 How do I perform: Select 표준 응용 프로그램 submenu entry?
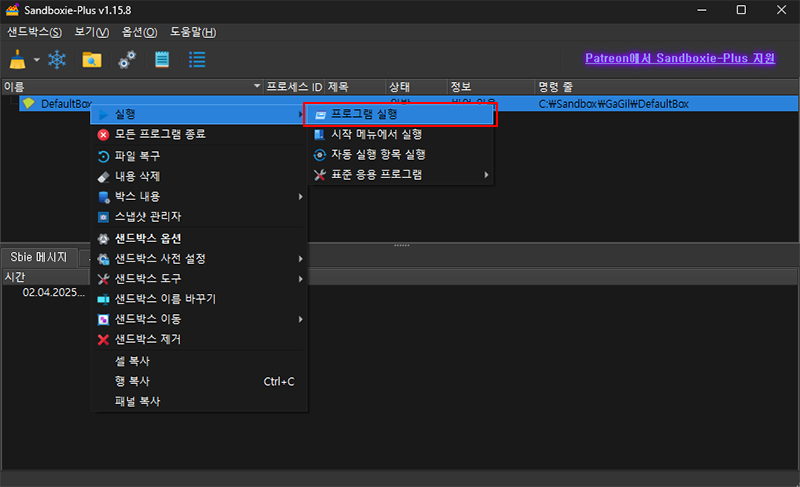401,175
